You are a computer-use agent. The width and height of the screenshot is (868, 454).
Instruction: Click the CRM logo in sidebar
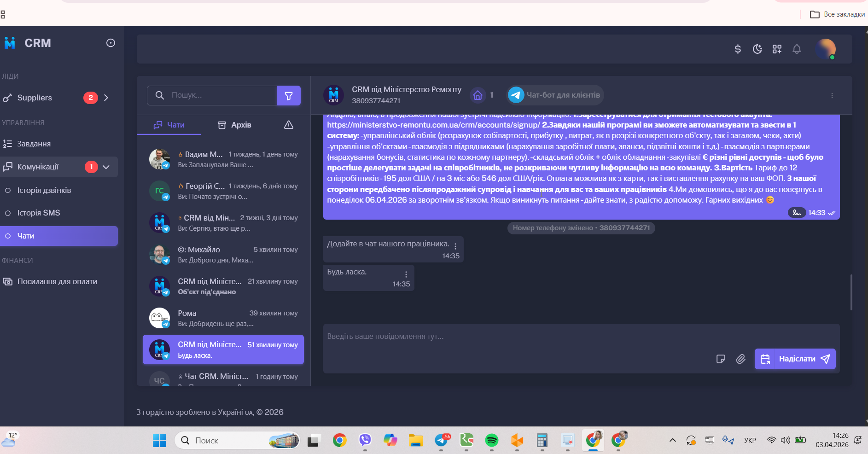point(28,43)
